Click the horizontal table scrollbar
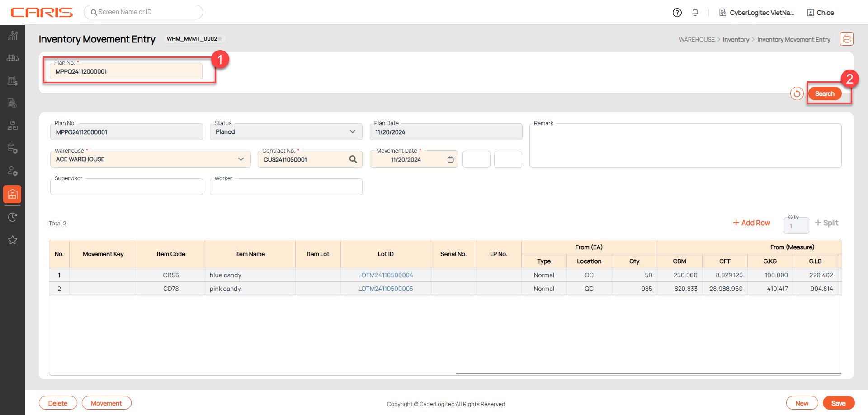This screenshot has width=868, height=415. [x=648, y=373]
